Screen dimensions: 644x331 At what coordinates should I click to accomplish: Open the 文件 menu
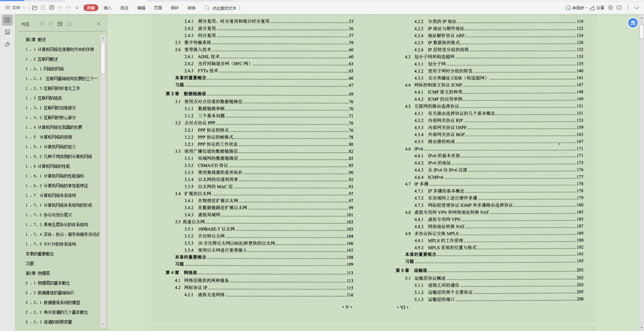coord(15,8)
